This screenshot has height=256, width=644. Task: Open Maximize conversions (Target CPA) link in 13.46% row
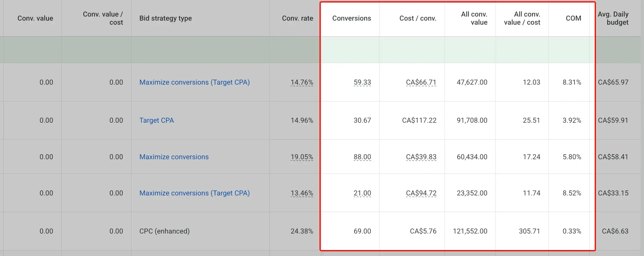pos(194,193)
